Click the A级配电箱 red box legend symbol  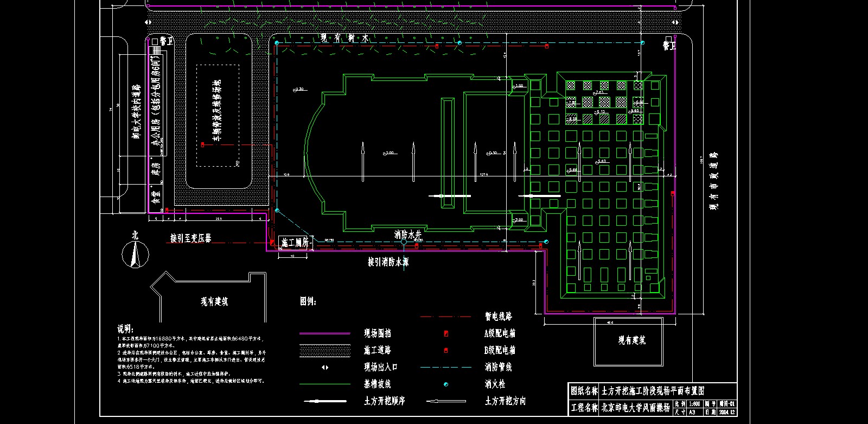446,333
